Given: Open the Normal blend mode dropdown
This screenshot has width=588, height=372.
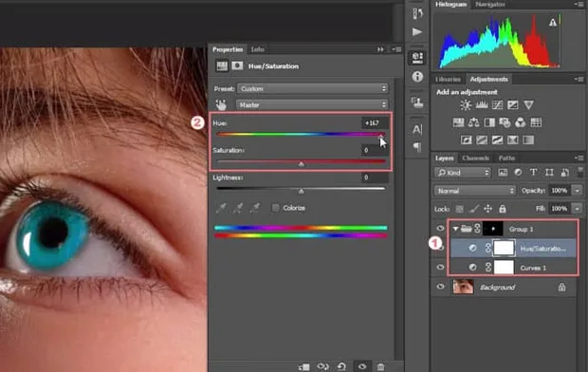Looking at the screenshot, I should [x=474, y=191].
